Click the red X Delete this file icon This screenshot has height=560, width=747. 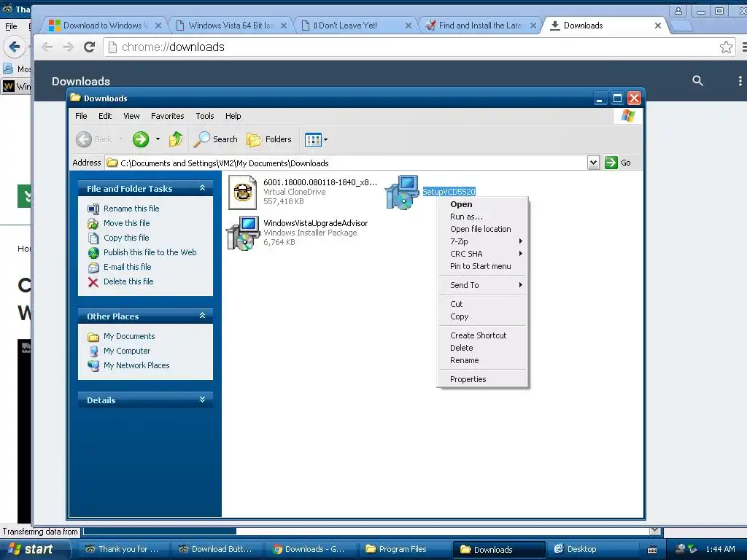pos(93,282)
